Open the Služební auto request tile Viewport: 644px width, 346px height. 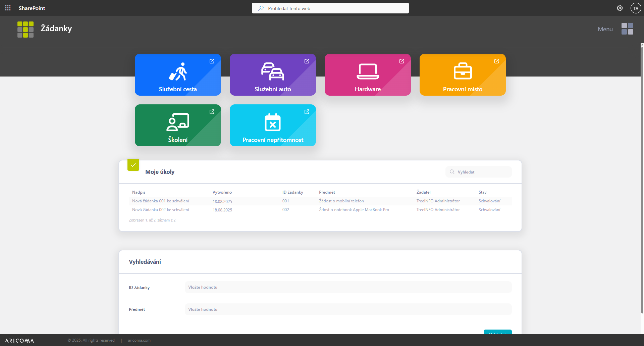point(273,75)
